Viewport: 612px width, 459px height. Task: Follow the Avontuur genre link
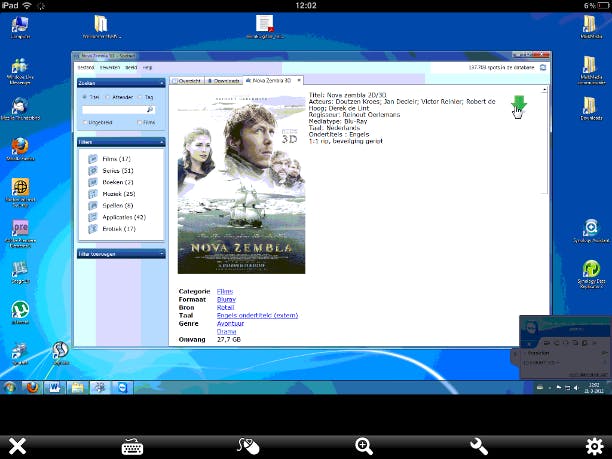pyautogui.click(x=230, y=324)
